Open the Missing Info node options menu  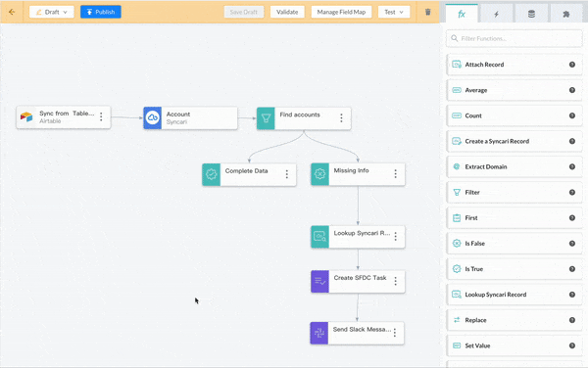click(x=395, y=173)
